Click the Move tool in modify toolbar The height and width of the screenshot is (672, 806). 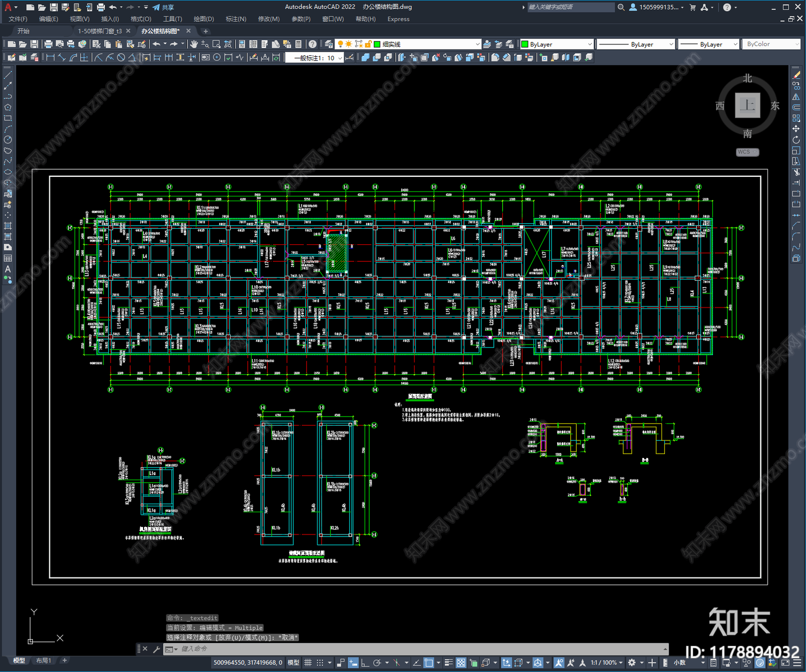[x=796, y=129]
